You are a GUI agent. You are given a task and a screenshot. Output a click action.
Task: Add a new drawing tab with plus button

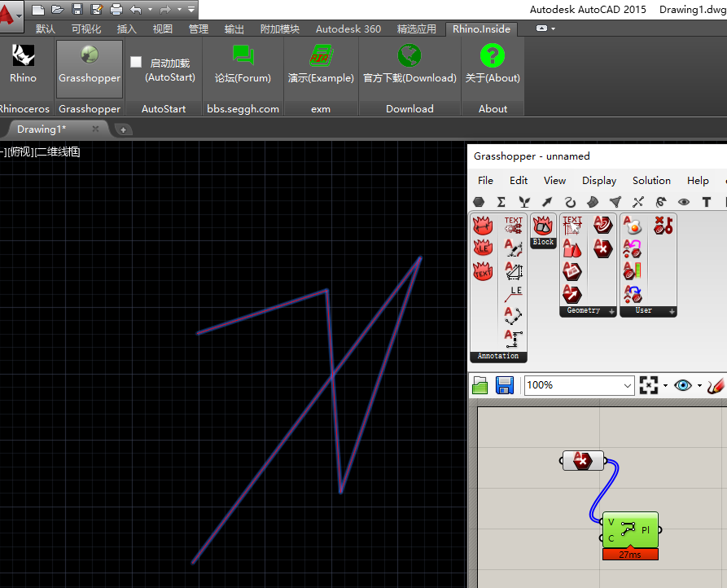pyautogui.click(x=123, y=129)
